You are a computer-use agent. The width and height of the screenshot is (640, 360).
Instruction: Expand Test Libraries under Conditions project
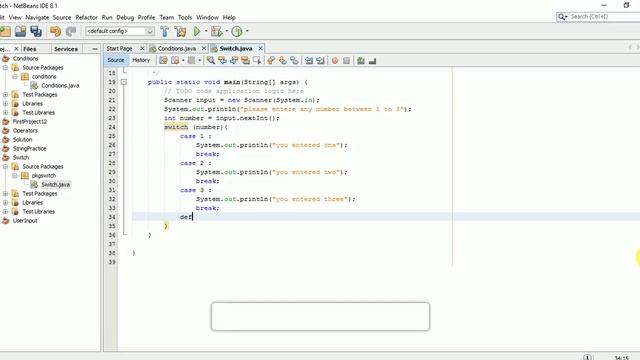(x=5, y=113)
